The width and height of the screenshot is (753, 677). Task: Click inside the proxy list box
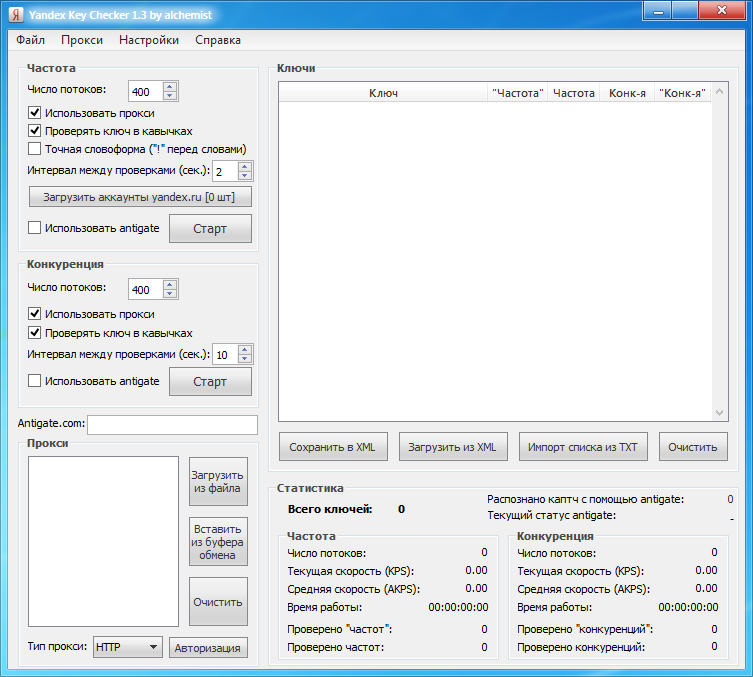pos(103,541)
